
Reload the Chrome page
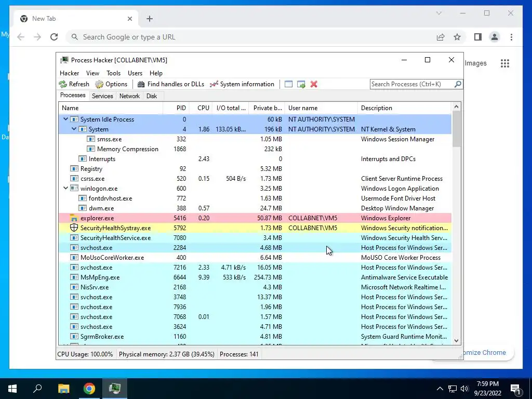pyautogui.click(x=54, y=37)
